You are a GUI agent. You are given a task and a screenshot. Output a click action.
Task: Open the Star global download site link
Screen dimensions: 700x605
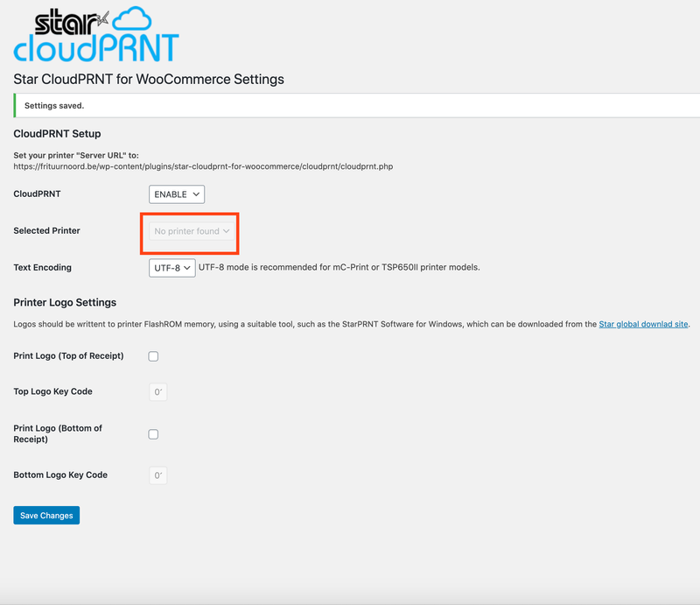[x=643, y=324]
